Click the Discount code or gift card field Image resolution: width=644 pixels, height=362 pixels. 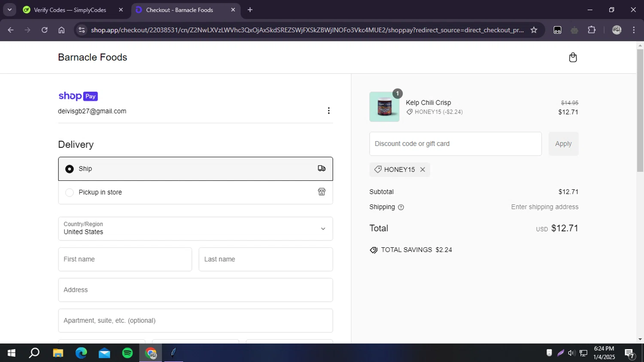coord(456,144)
